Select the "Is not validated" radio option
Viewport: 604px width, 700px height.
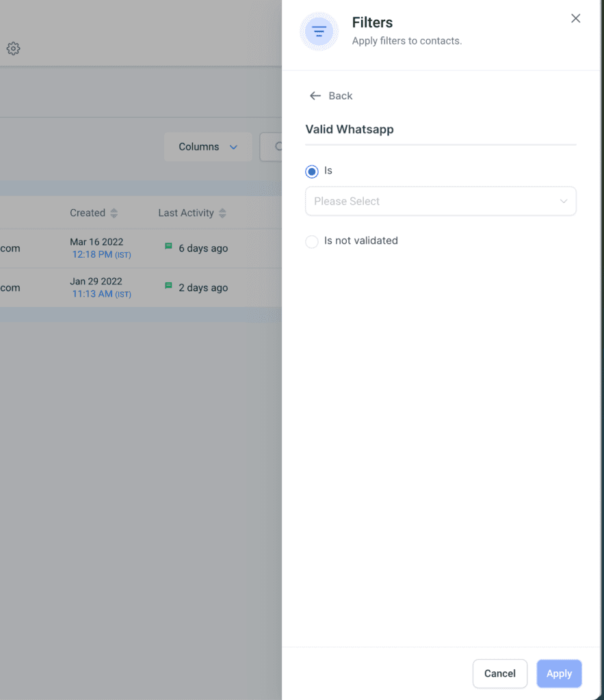coord(312,241)
